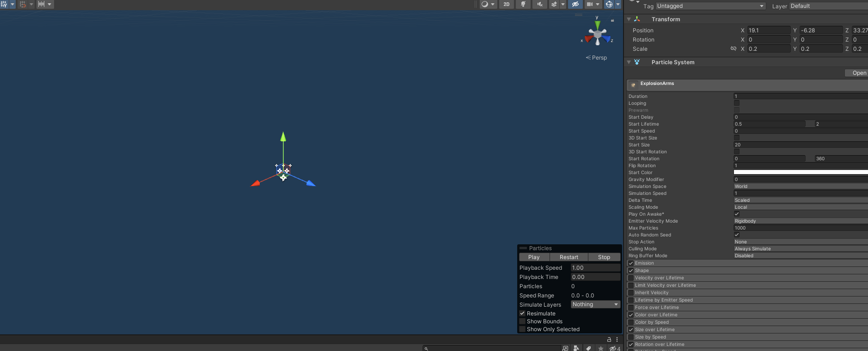Toggle scene audio mute icon
This screenshot has height=351, width=868.
(x=540, y=4)
